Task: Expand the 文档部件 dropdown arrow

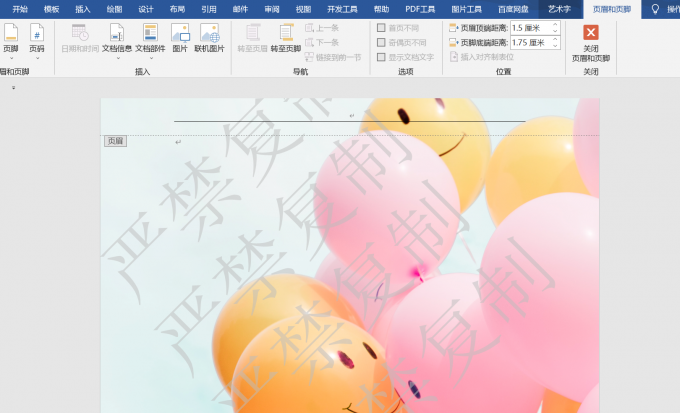Action: click(x=150, y=58)
